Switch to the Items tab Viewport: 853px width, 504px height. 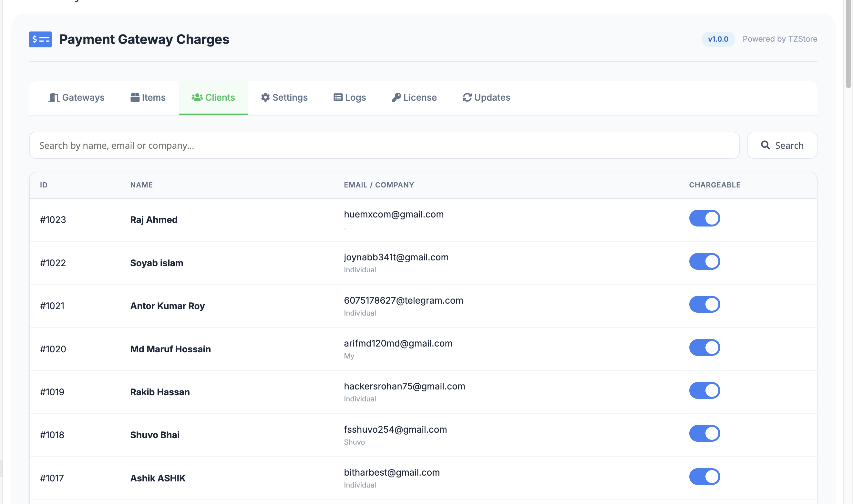[148, 97]
